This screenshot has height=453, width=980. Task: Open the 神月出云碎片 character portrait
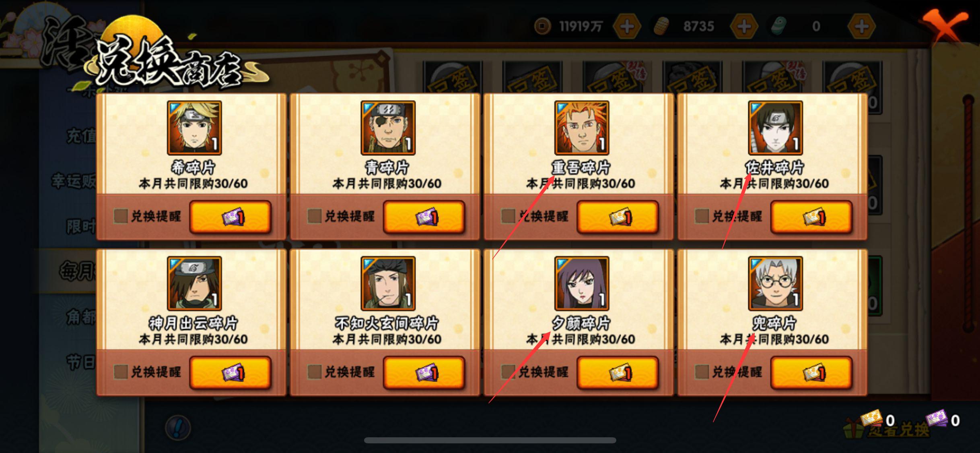tap(194, 283)
